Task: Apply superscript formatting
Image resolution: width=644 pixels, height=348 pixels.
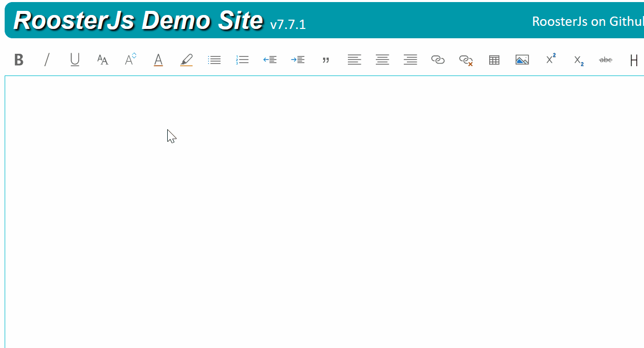Action: [550, 59]
